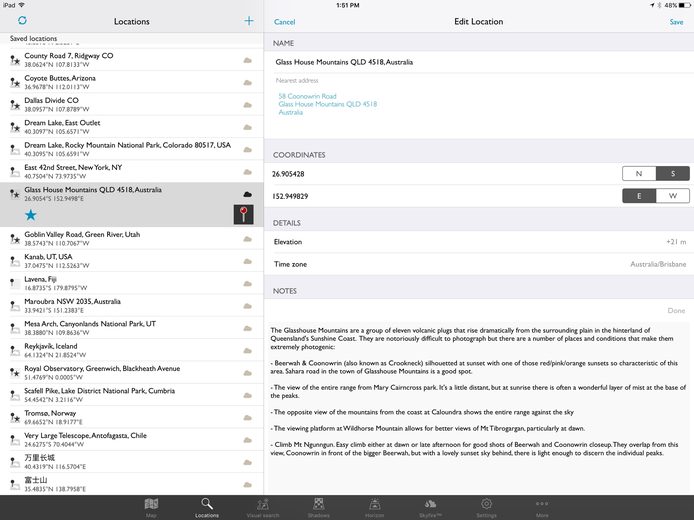
Task: Tap the pin-star icon beside Tromsø, Norway
Action: coord(15,417)
